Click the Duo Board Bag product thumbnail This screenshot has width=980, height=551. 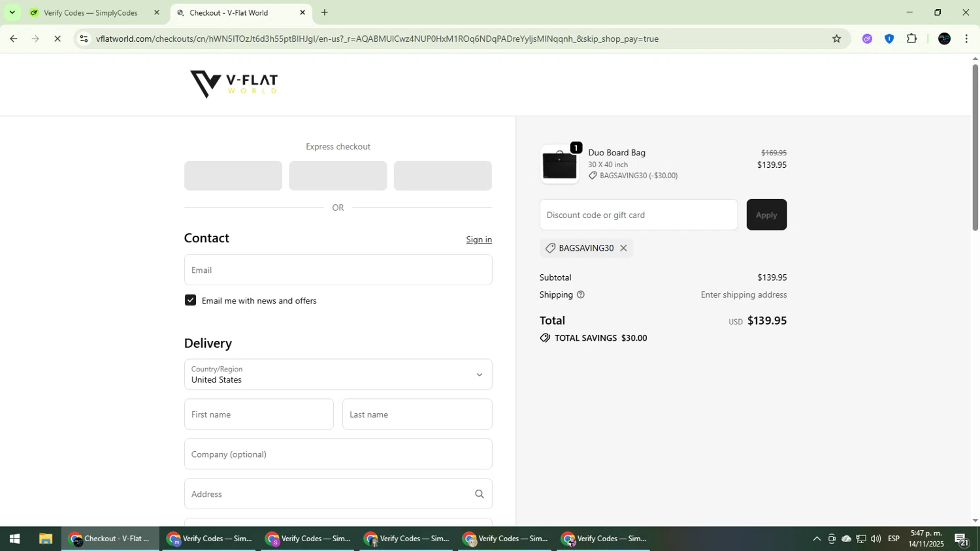point(559,165)
